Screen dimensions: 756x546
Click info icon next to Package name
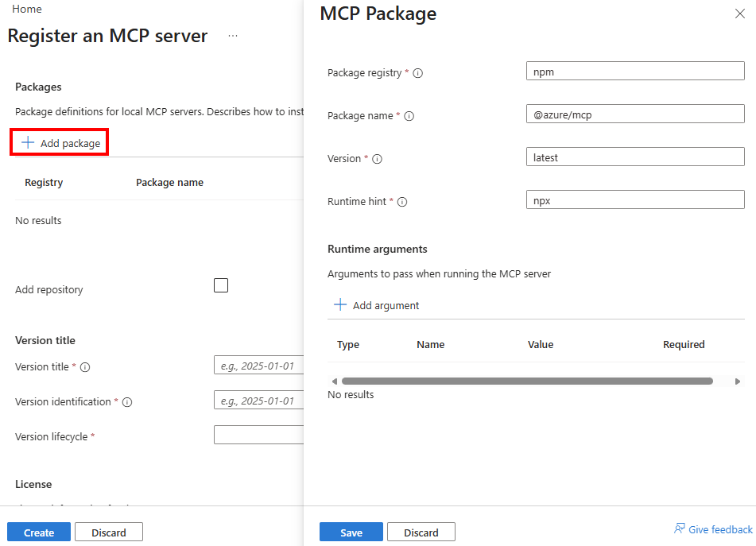pos(409,116)
